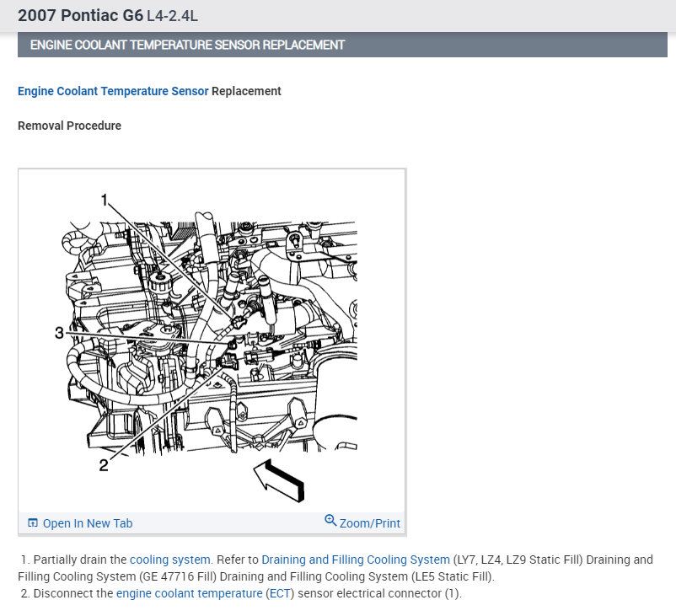This screenshot has height=616, width=676.
Task: Open Draining and Filling Cooling System link
Action: (356, 560)
